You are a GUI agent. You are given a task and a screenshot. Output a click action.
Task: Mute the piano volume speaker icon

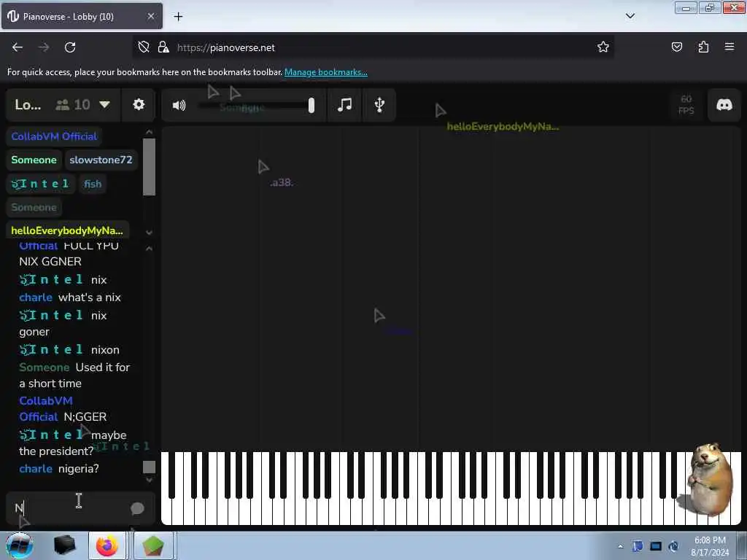[x=179, y=105]
